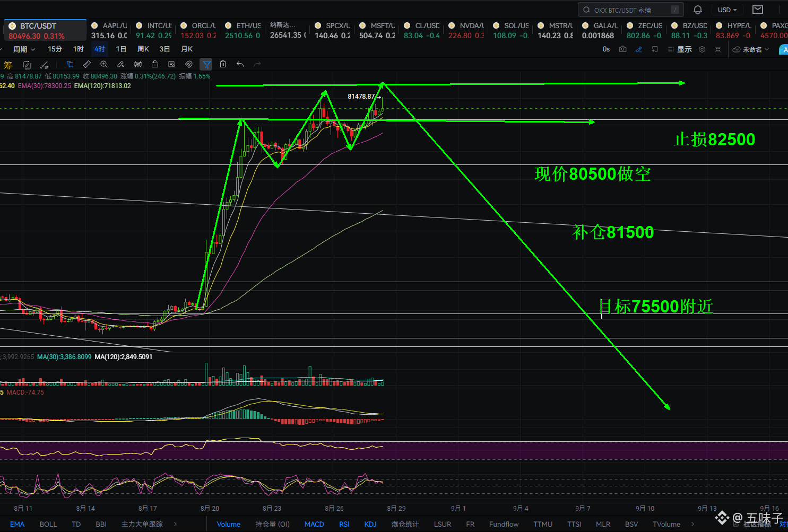
Task: Delete drawings with trash icon
Action: point(223,64)
